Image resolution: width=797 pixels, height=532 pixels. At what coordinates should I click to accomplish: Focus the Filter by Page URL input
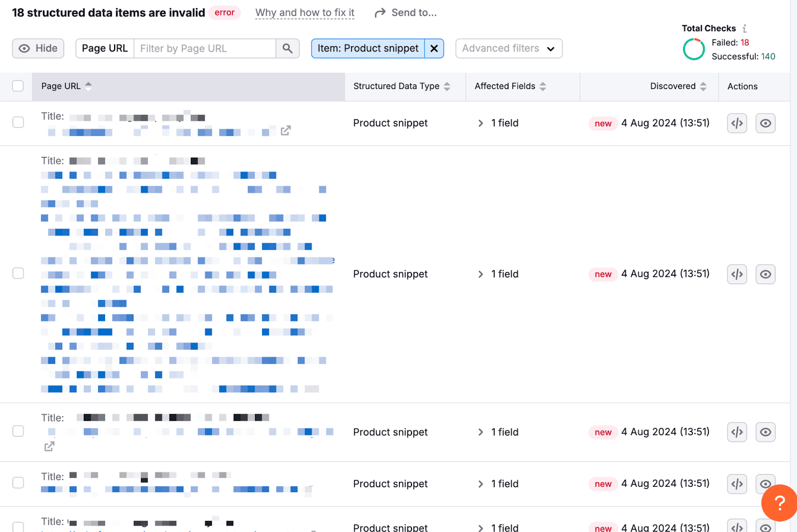point(204,48)
